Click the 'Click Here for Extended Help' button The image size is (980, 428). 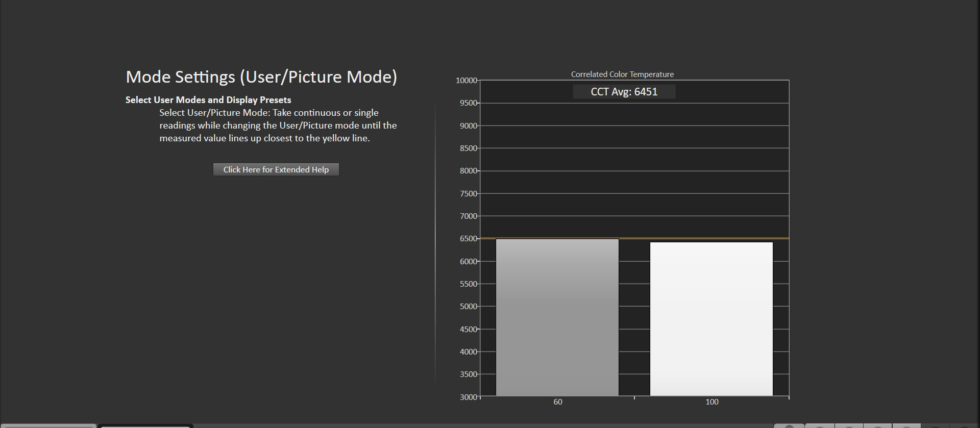276,169
